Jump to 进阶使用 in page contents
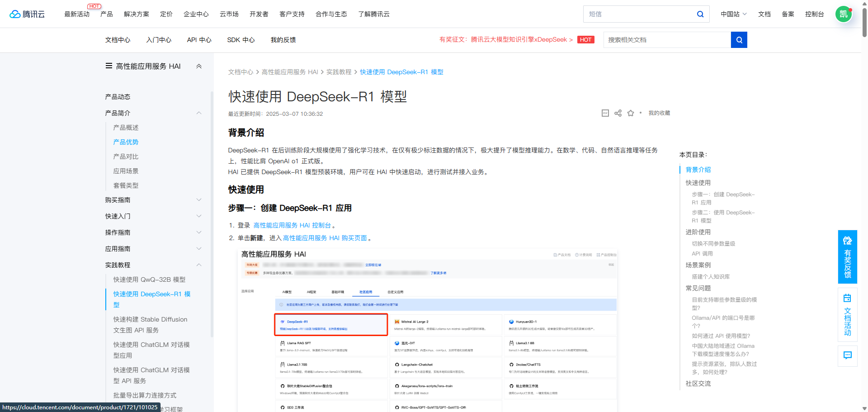 (x=698, y=232)
